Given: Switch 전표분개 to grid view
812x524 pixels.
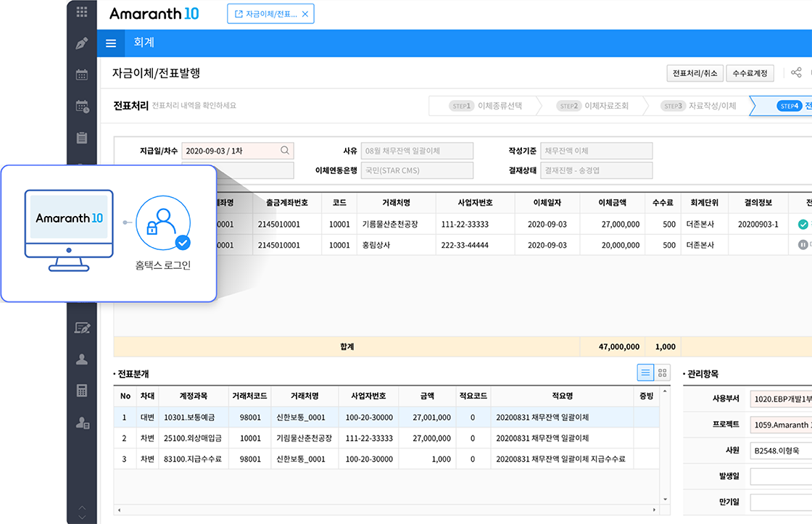Looking at the screenshot, I should click(x=663, y=373).
